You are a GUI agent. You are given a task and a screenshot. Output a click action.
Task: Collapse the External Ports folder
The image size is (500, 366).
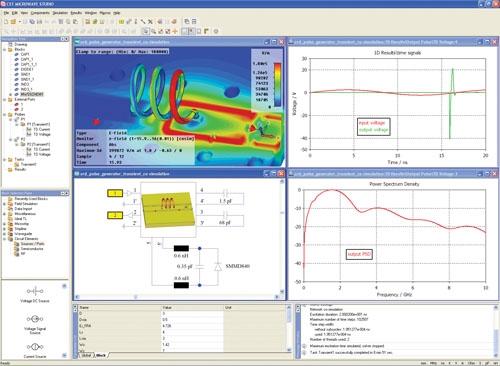point(5,99)
